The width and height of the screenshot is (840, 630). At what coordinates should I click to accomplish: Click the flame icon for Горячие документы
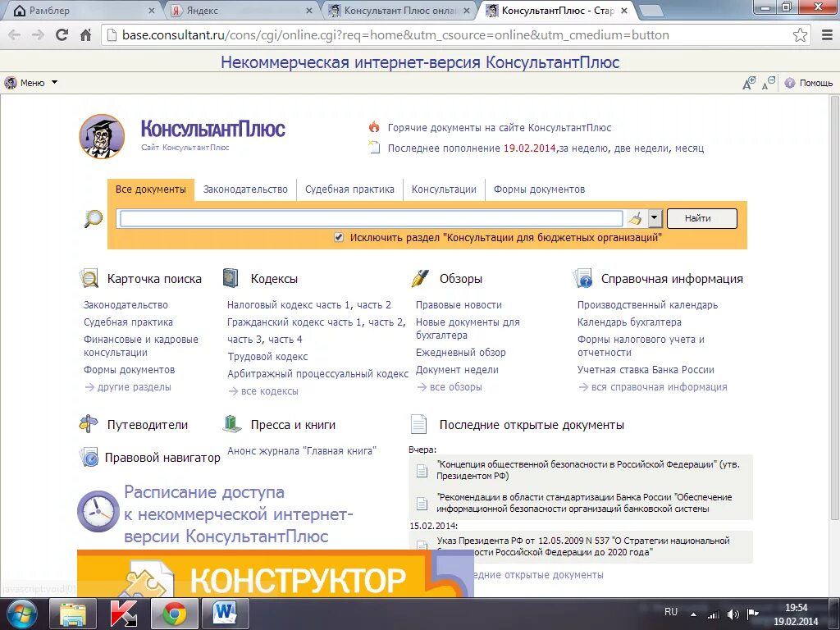[374, 127]
